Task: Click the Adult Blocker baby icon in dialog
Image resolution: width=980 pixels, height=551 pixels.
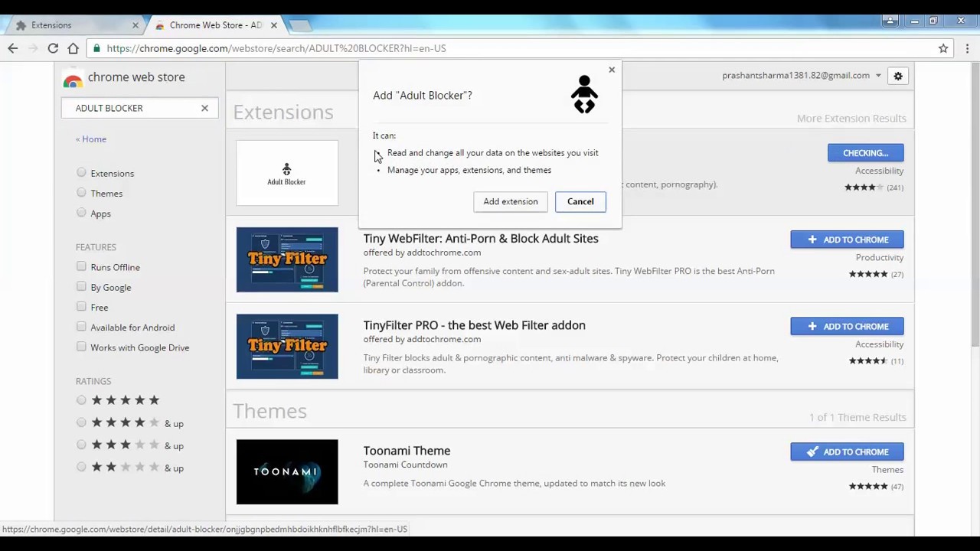Action: pyautogui.click(x=584, y=95)
